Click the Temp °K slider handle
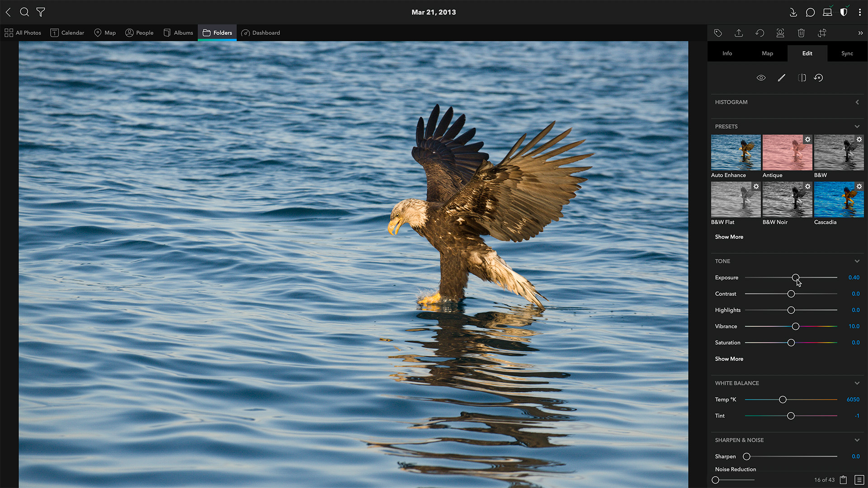 click(783, 399)
